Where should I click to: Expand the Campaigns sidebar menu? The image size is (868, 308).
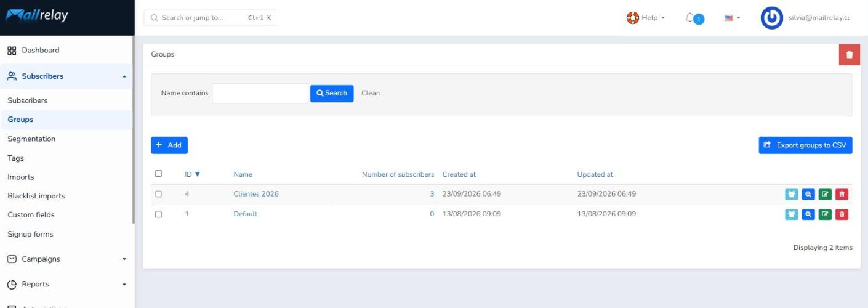point(66,259)
